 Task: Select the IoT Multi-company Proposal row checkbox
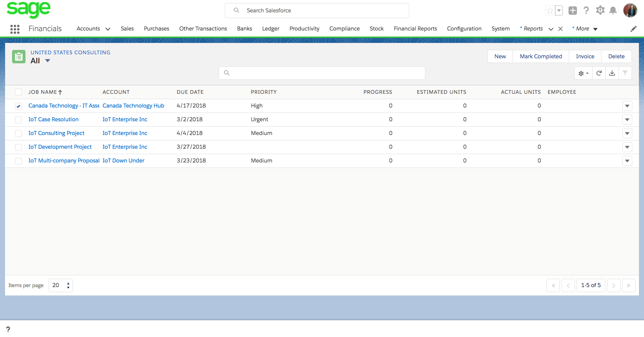pyautogui.click(x=18, y=161)
